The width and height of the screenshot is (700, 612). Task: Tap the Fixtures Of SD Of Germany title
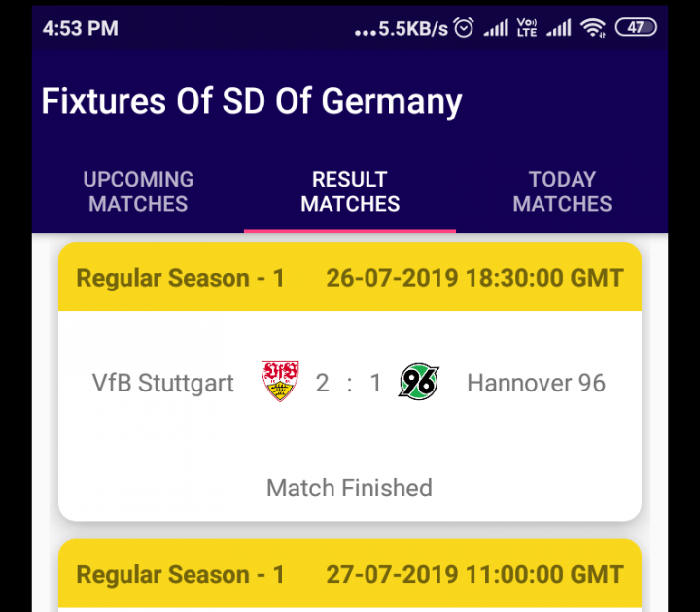point(252,101)
